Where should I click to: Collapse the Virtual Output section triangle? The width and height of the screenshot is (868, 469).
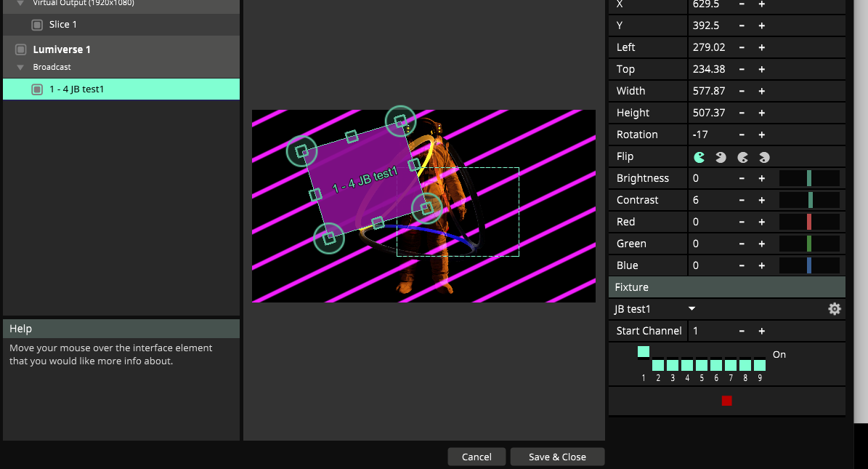click(21, 3)
